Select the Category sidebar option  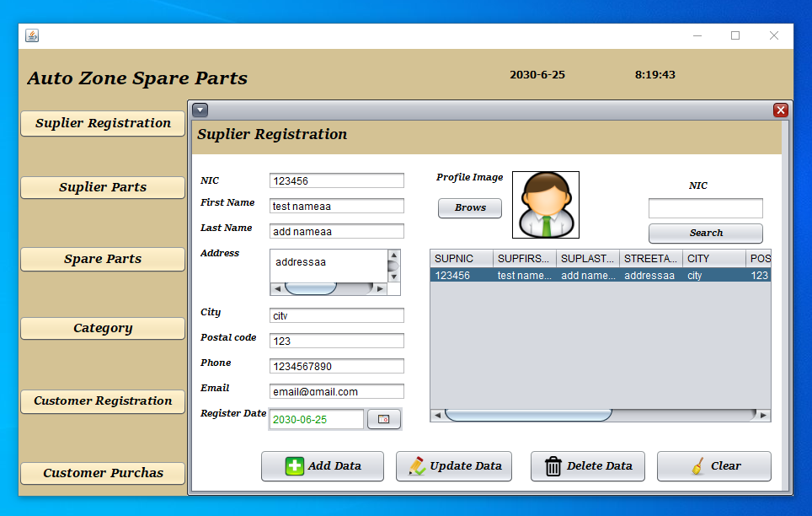tap(102, 328)
